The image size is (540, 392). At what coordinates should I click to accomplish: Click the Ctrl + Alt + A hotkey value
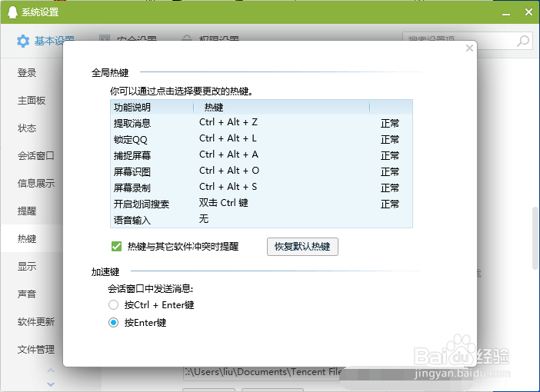[228, 154]
